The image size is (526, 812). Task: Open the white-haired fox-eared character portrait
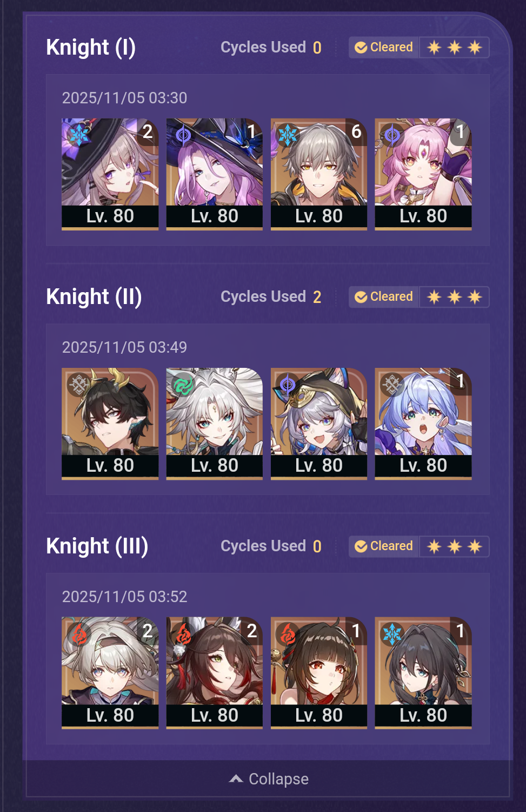click(215, 424)
